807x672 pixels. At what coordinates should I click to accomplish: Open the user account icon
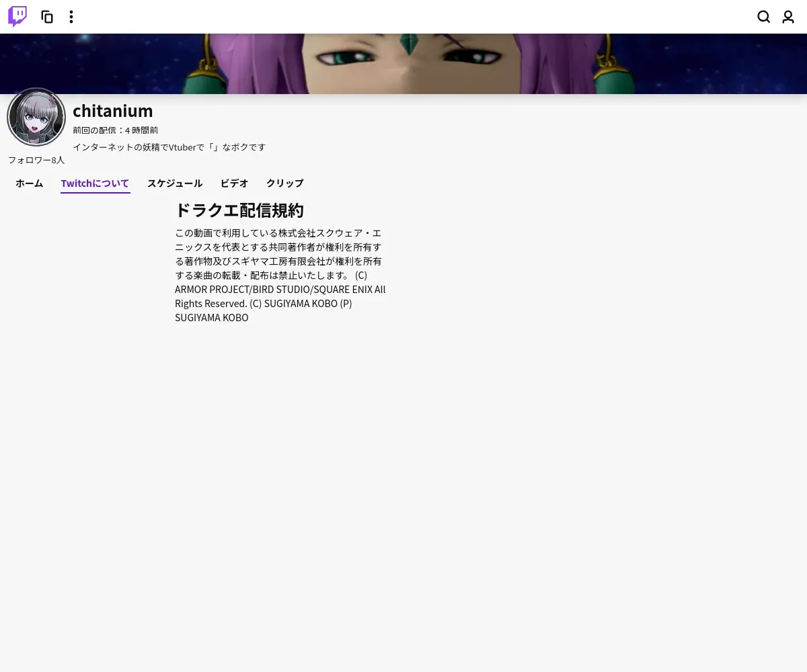pos(788,17)
